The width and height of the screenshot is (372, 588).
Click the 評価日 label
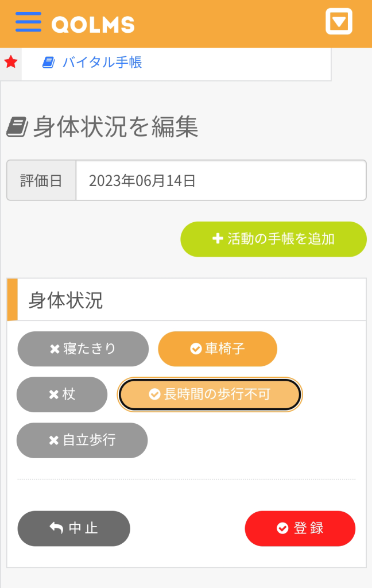(41, 181)
